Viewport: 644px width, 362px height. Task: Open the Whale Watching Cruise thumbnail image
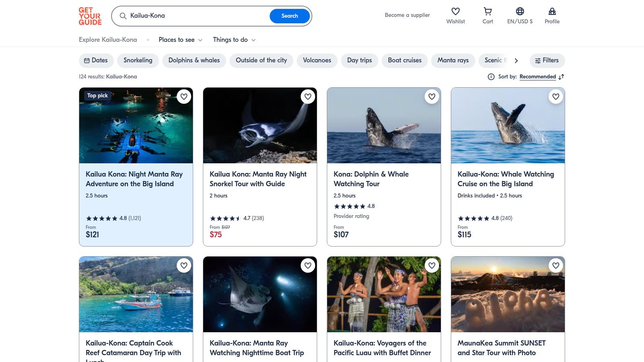(x=508, y=125)
